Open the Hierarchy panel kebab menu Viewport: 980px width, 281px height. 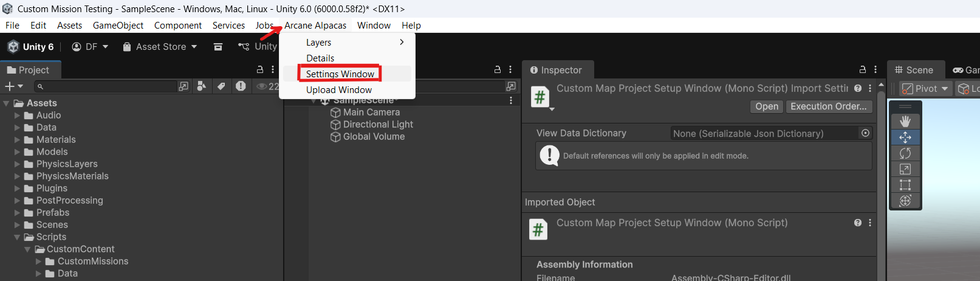pyautogui.click(x=510, y=69)
